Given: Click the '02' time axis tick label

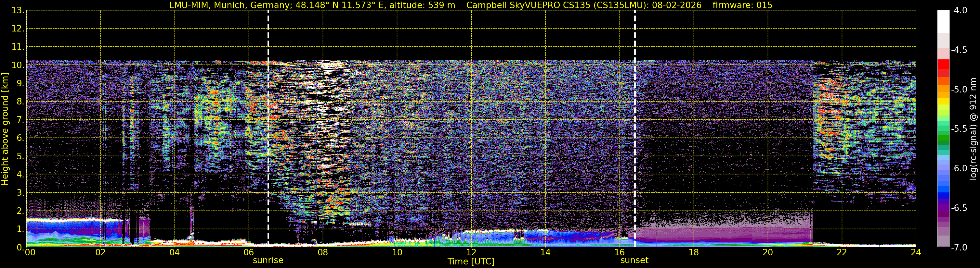Looking at the screenshot, I should coord(100,252).
